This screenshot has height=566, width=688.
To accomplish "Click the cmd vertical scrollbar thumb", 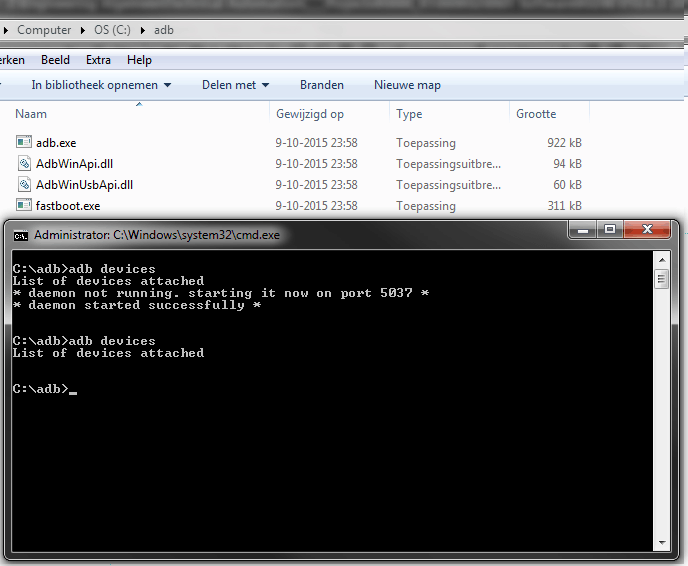I will coord(662,279).
